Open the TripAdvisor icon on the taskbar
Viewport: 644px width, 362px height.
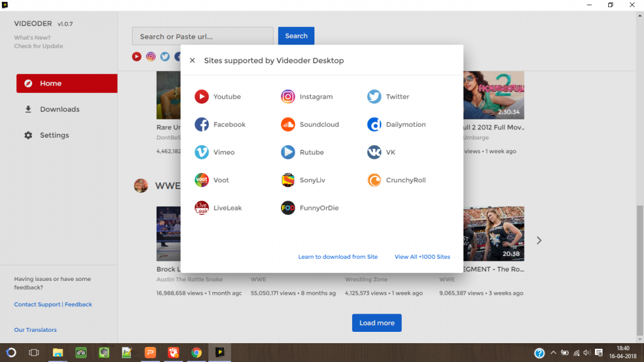pyautogui.click(x=81, y=353)
